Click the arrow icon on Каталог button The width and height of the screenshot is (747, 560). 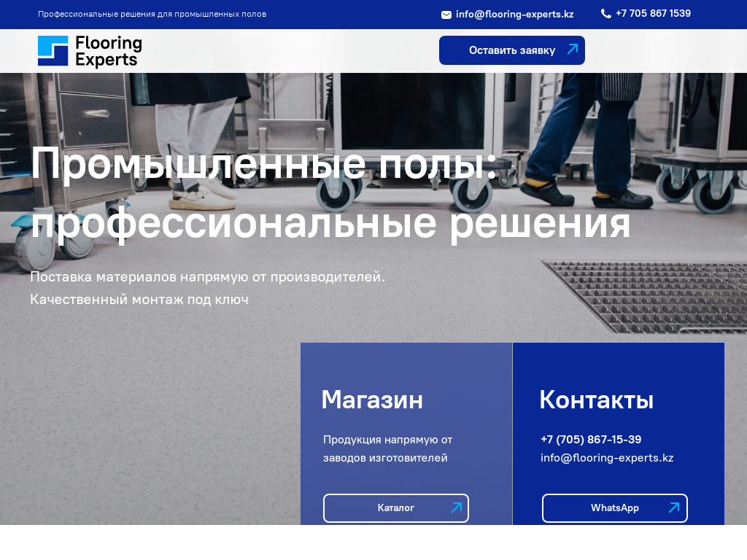(457, 507)
